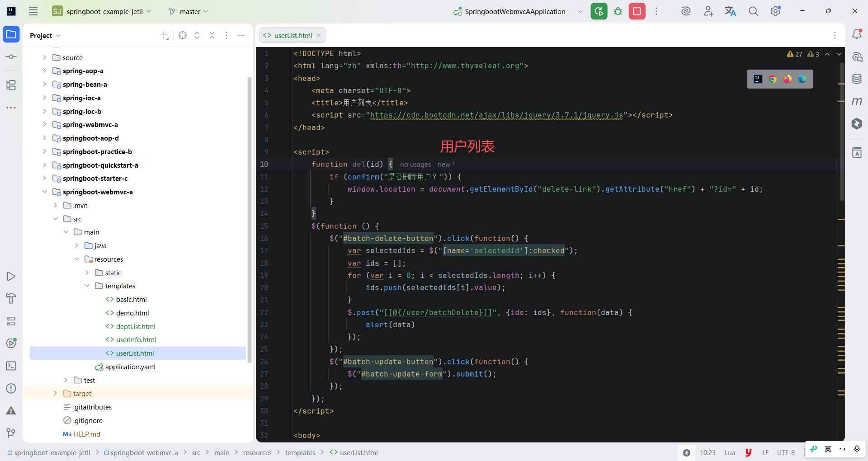This screenshot has width=868, height=461.
Task: Open the Project view dropdown
Action: point(45,35)
